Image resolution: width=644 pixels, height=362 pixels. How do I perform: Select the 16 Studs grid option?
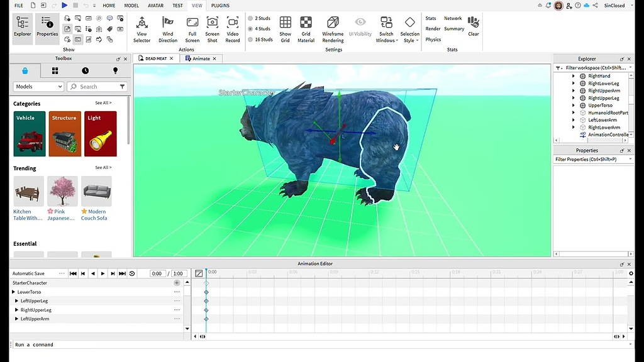(259, 38)
